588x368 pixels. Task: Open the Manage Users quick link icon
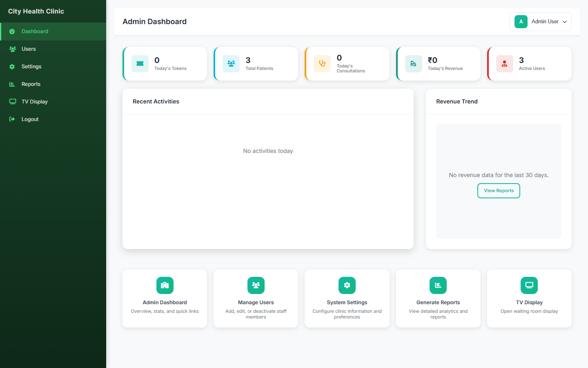click(256, 285)
